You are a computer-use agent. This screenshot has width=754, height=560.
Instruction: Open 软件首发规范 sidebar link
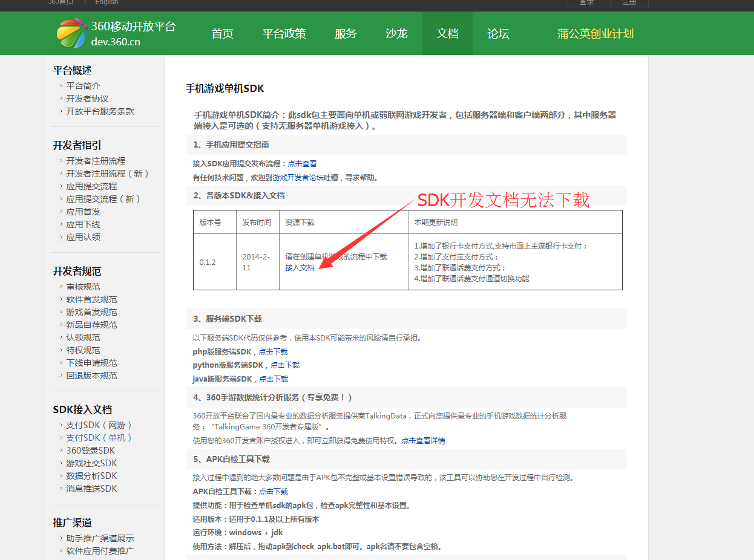point(92,299)
